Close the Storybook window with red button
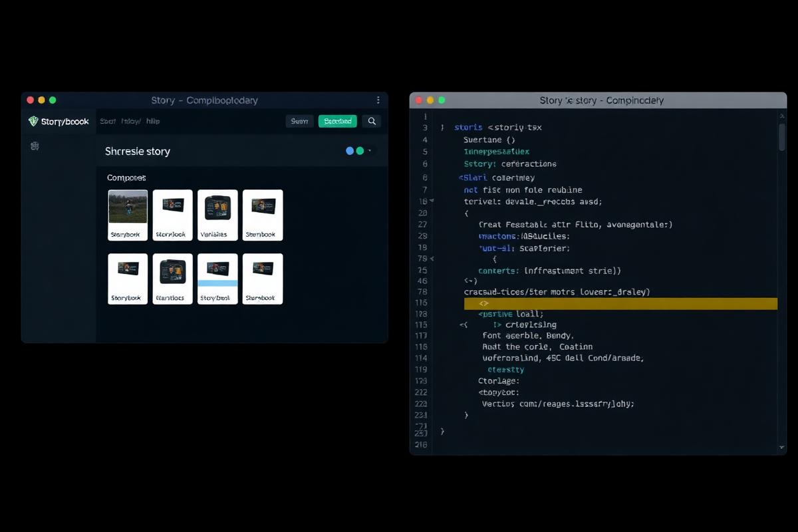 pyautogui.click(x=30, y=100)
